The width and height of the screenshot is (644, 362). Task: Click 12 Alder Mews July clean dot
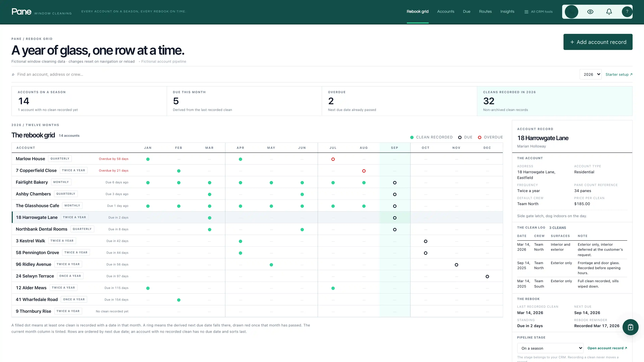pyautogui.click(x=333, y=288)
